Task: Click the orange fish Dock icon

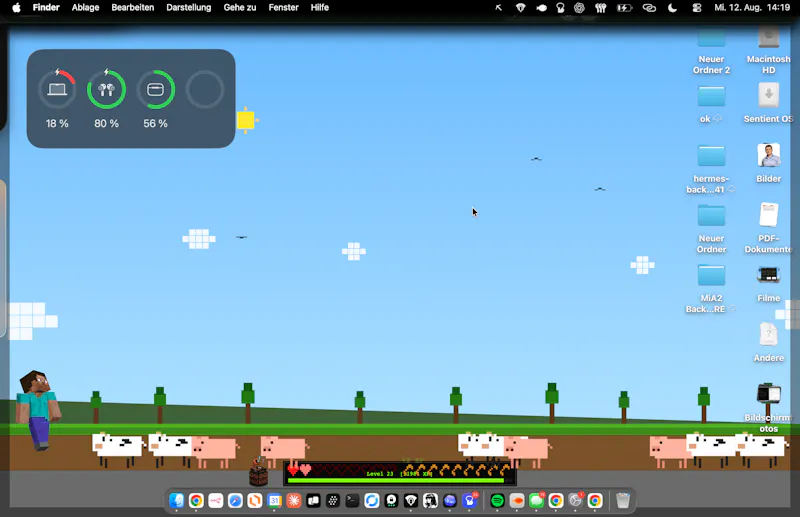Action: [x=517, y=501]
